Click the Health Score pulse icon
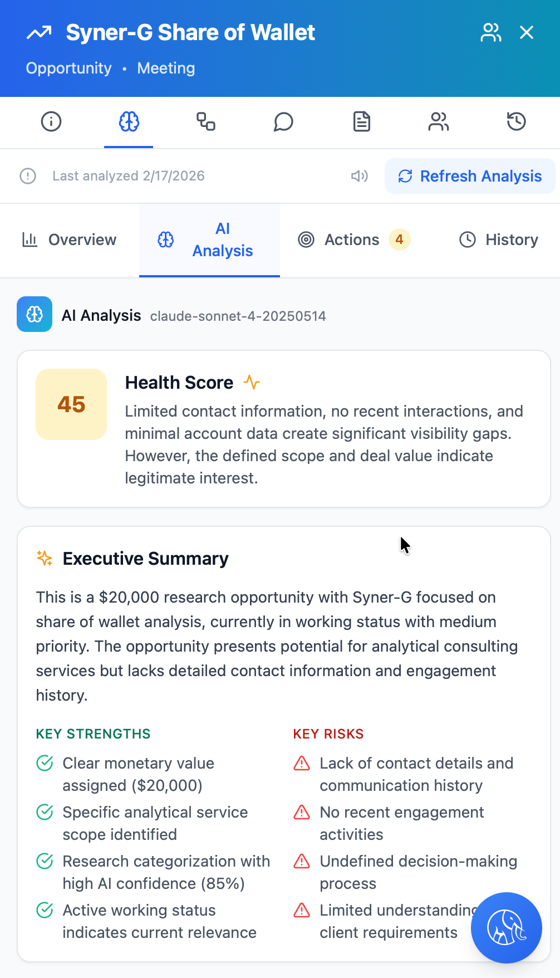 coord(252,383)
